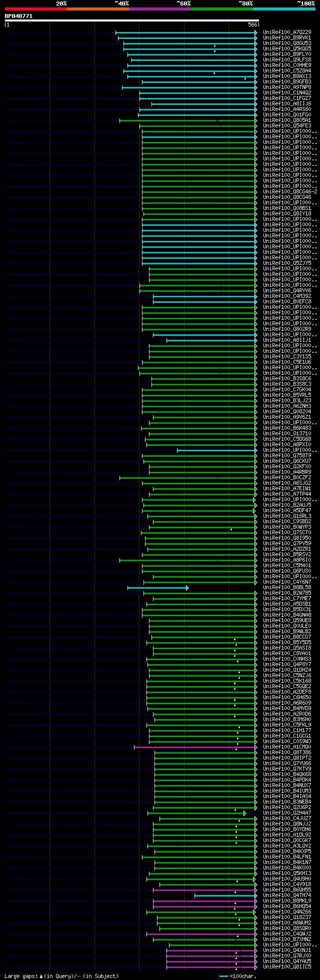The width and height of the screenshot is (320, 980).
Task: Select the UniRef100_B2W785 label
Action: tap(287, 593)
